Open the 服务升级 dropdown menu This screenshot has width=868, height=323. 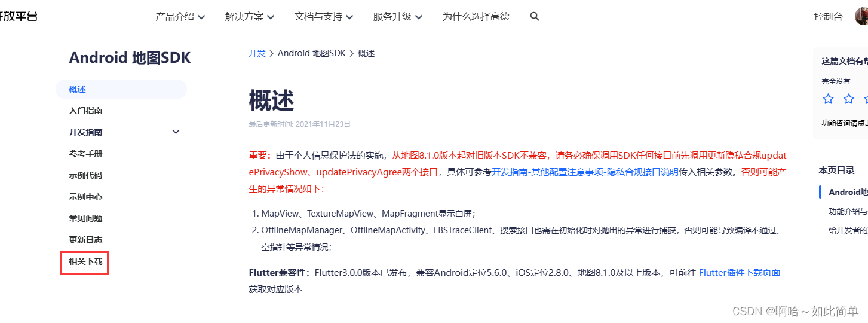(398, 17)
